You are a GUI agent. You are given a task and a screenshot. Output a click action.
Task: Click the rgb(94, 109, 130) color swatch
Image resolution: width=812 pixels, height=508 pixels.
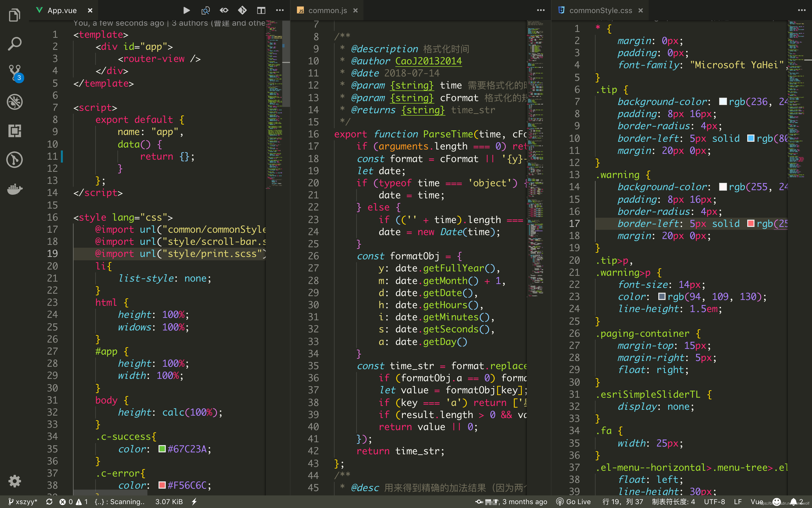tap(662, 296)
